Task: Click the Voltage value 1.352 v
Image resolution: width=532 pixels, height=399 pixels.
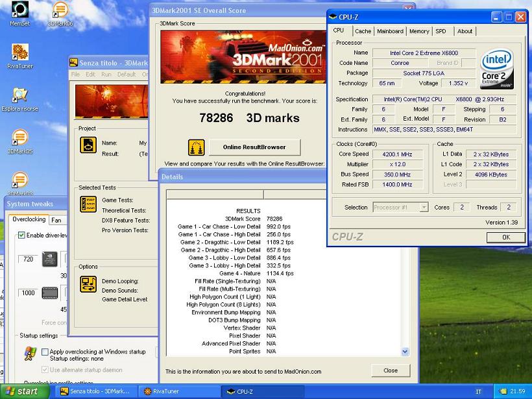Action: pyautogui.click(x=458, y=83)
